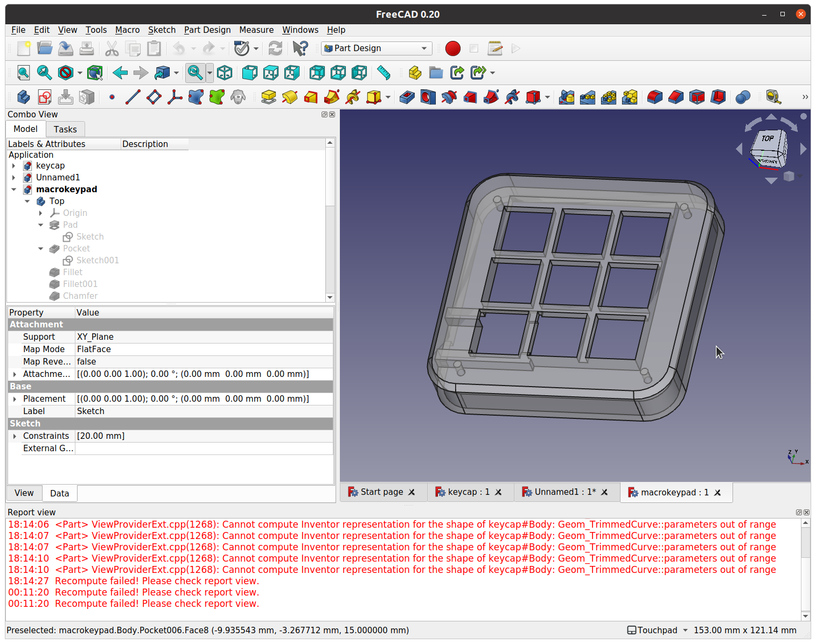Toggle floating of Combo View panel
816x644 pixels.
coord(324,115)
